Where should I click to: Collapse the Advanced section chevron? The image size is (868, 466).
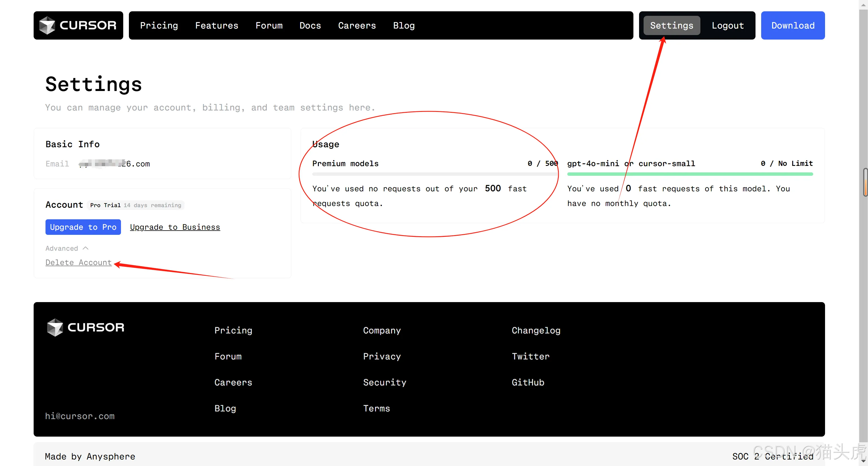(86, 248)
